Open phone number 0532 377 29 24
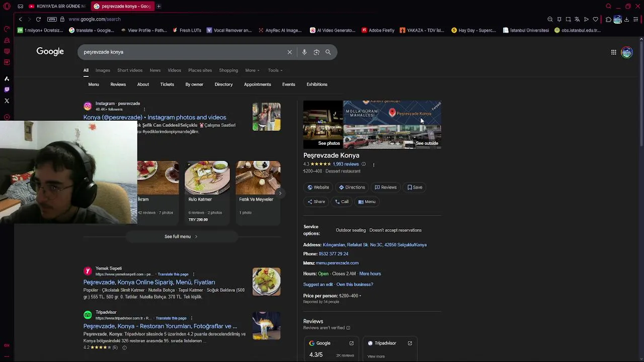This screenshot has height=362, width=644. (x=334, y=254)
